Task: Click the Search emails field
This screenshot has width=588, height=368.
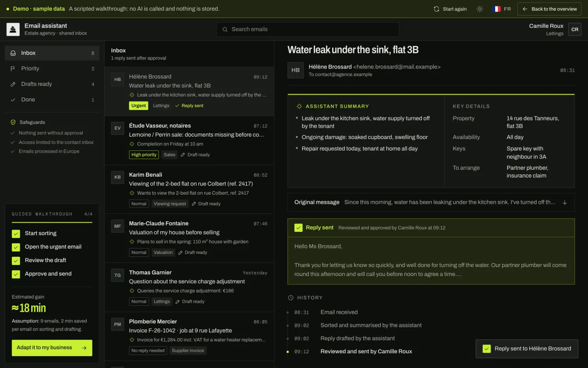Action: (x=308, y=29)
